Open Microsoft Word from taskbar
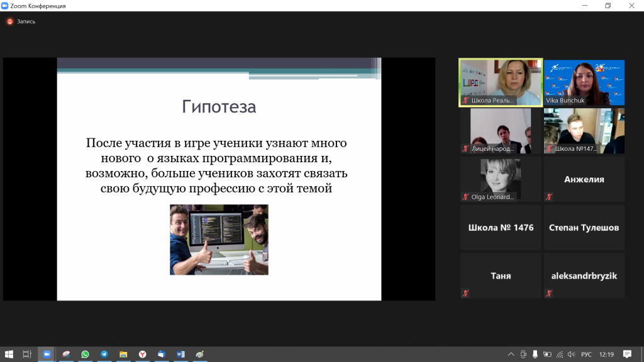 click(180, 354)
